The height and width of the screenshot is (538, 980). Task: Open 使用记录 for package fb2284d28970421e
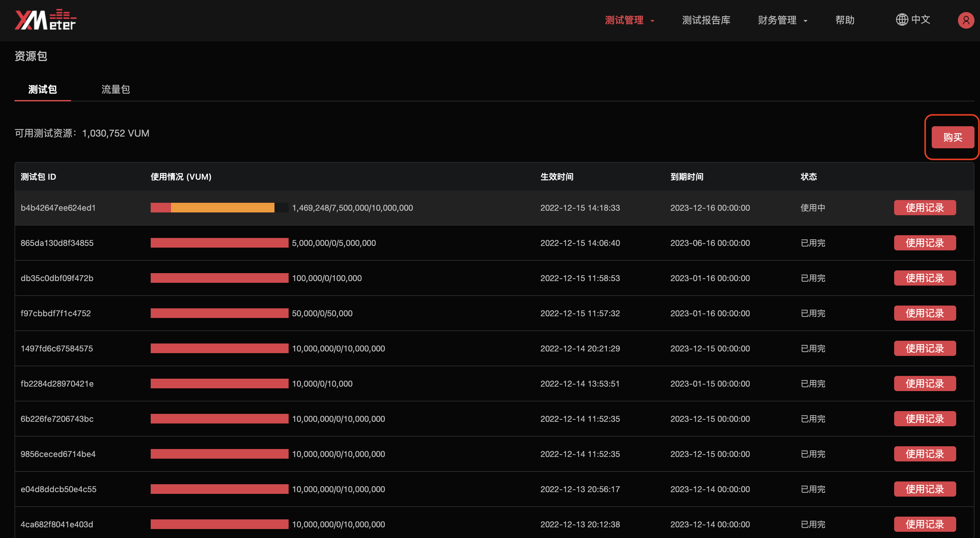point(924,383)
